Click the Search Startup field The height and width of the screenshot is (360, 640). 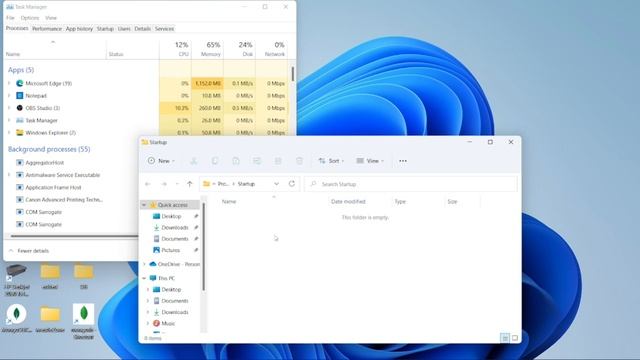411,184
